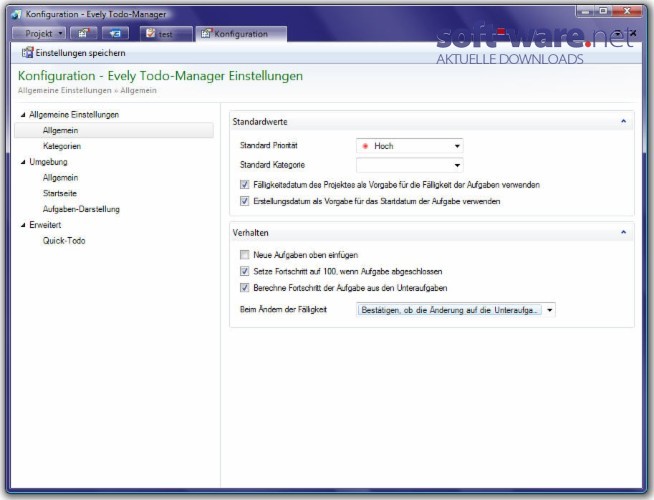Minimize the Evely Todo-Manager window

[585, 12]
